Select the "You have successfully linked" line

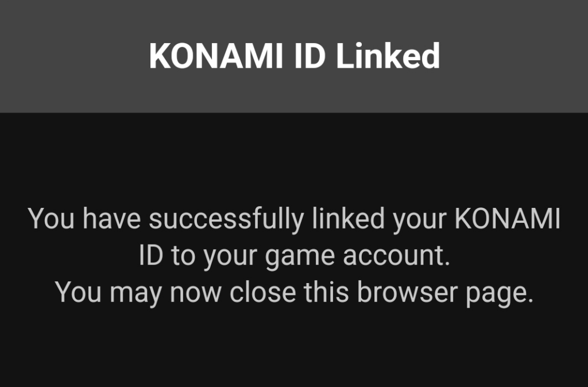pyautogui.click(x=294, y=219)
